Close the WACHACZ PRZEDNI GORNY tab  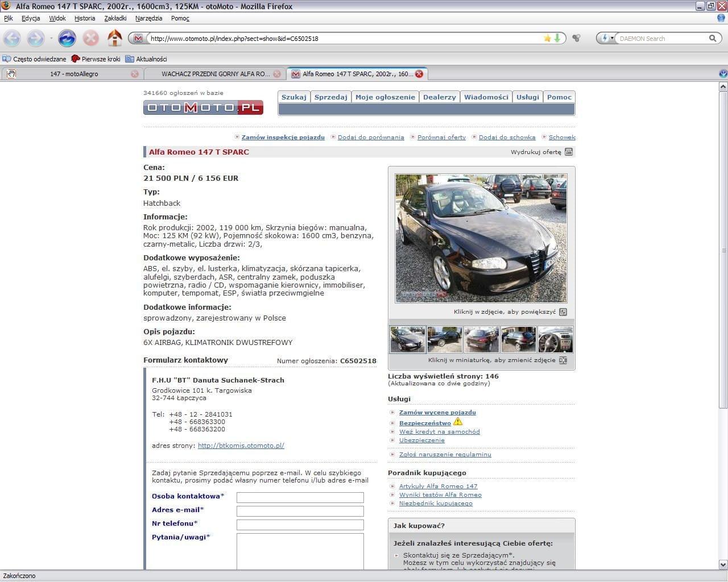pyautogui.click(x=277, y=74)
